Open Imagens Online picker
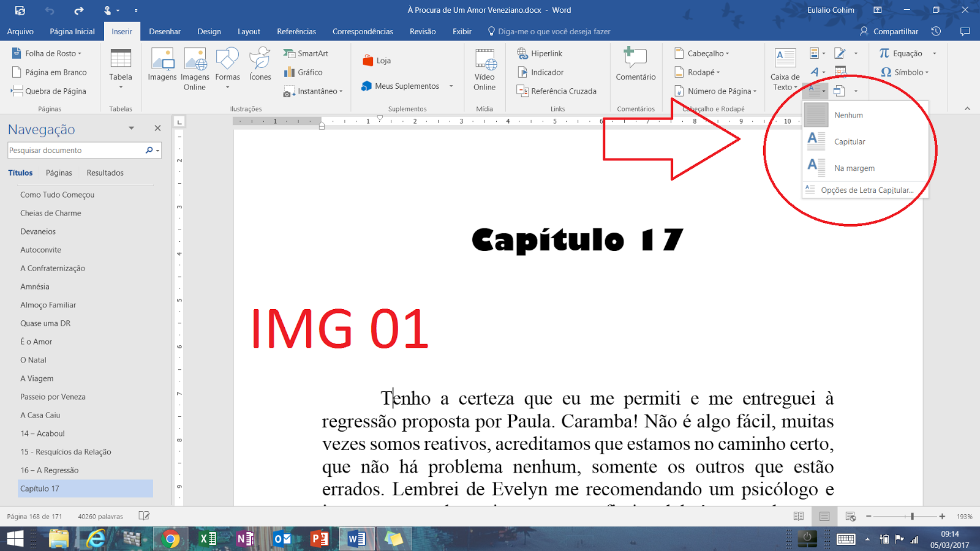Image resolution: width=980 pixels, height=551 pixels. 194,69
